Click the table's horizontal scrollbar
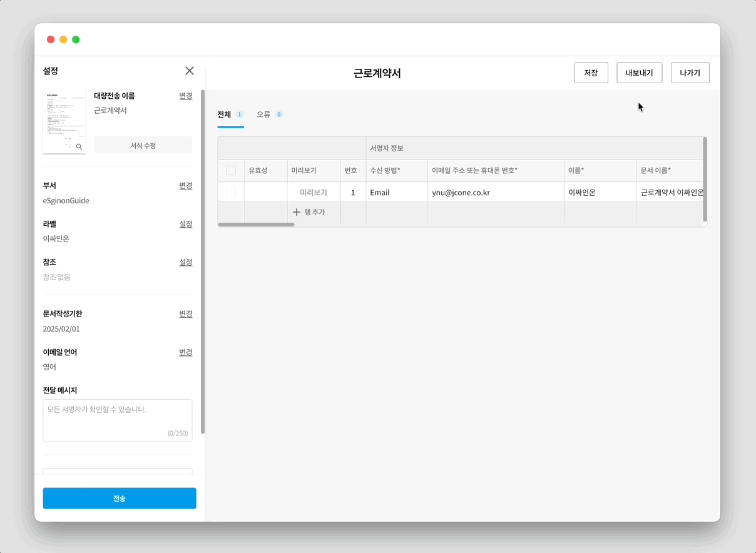This screenshot has height=553, width=756. (x=256, y=224)
